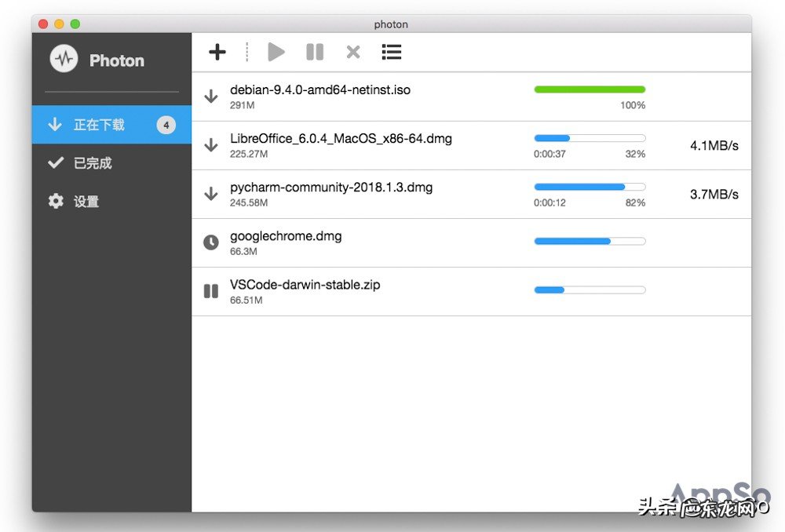785x532 pixels.
Task: Click the photon window title text
Action: click(x=391, y=24)
